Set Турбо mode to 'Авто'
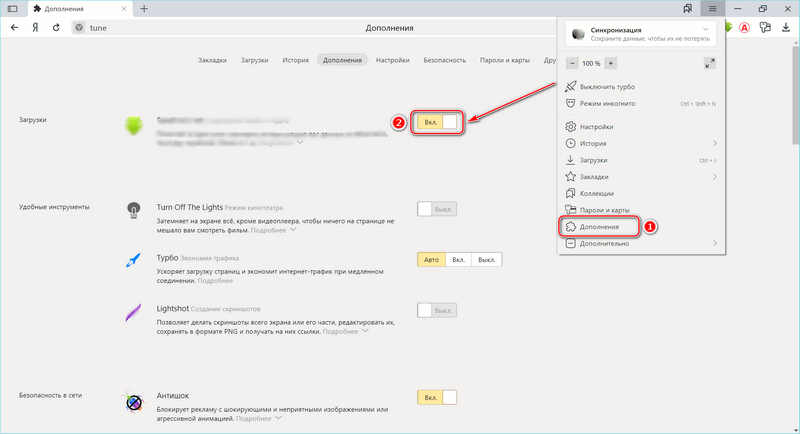 tap(430, 260)
